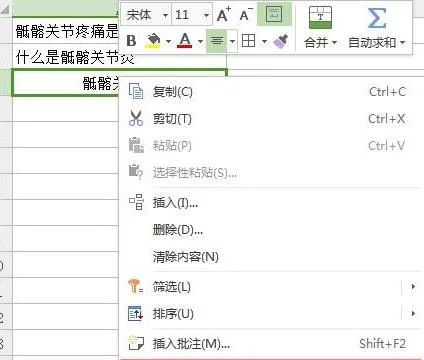Choose 清除内容(N) from context menu
The height and width of the screenshot is (360, 424).
pos(269,257)
